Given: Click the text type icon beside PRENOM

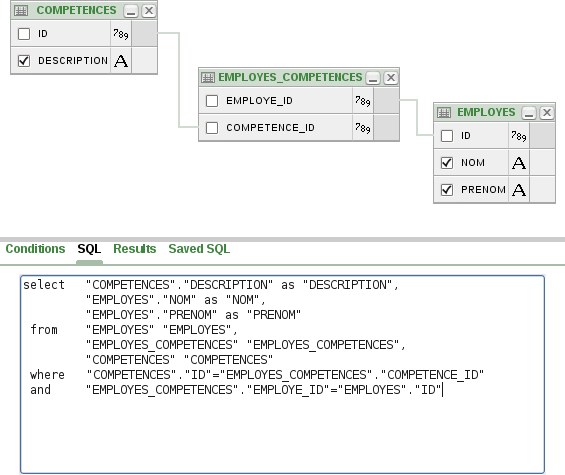Looking at the screenshot, I should tap(519, 190).
